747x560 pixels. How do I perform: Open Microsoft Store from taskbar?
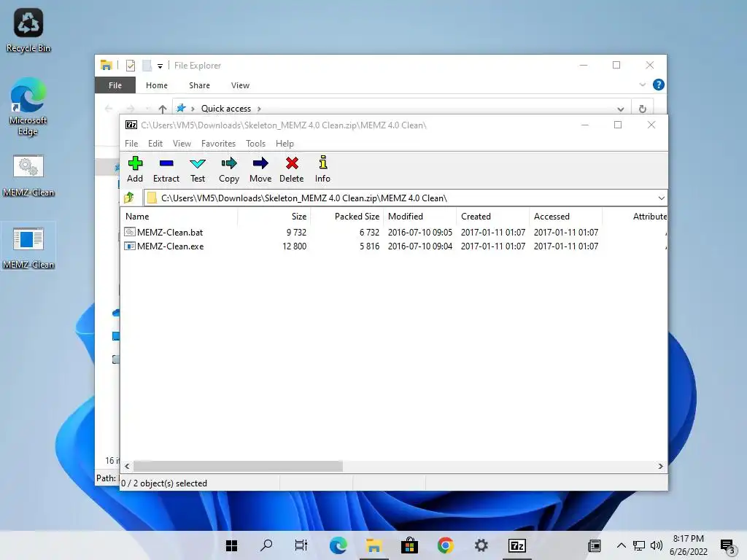[x=409, y=545]
